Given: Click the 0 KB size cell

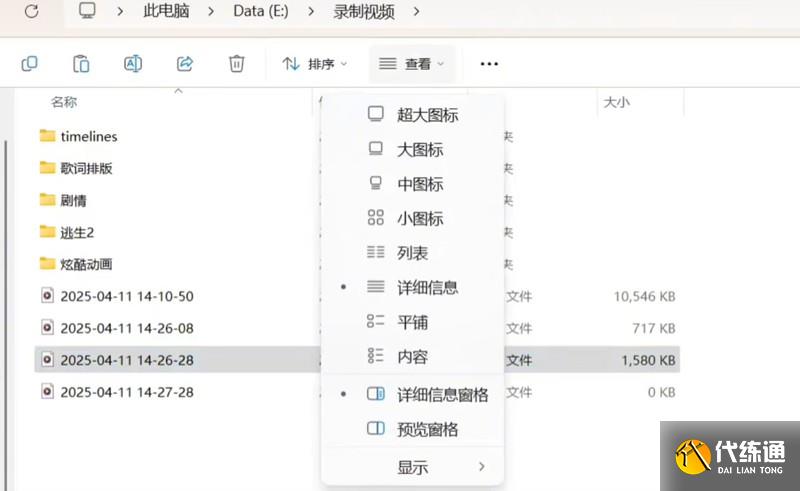Looking at the screenshot, I should tap(662, 392).
